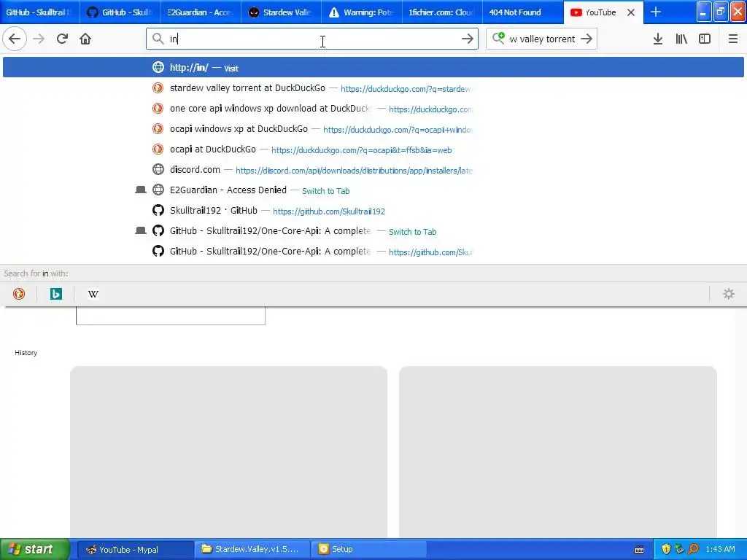Select 'stardew valley torrent at DuckDuckGo' suggestion
747x560 pixels.
click(x=373, y=88)
